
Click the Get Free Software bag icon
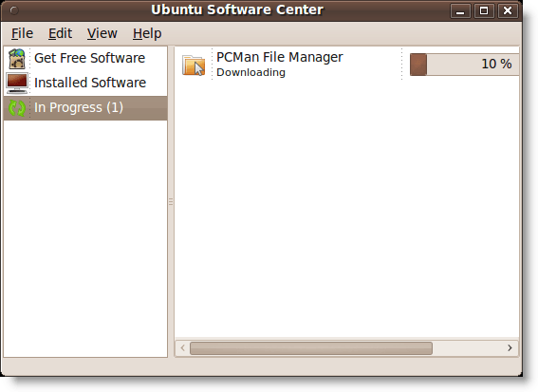coord(17,58)
